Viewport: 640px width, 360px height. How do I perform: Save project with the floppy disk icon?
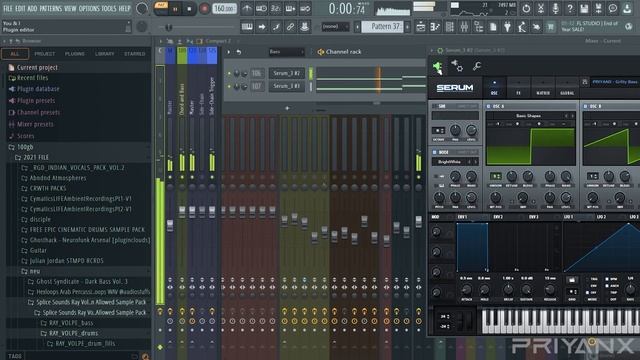(x=584, y=8)
